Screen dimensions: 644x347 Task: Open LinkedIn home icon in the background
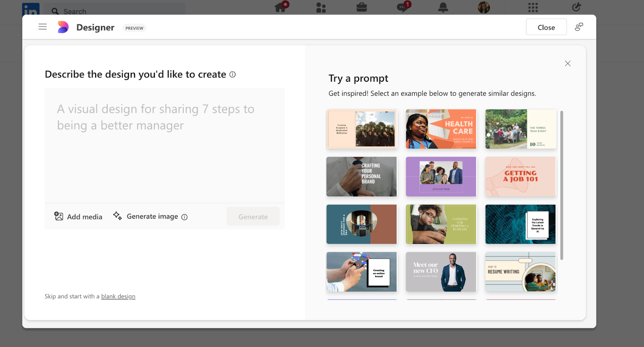281,7
